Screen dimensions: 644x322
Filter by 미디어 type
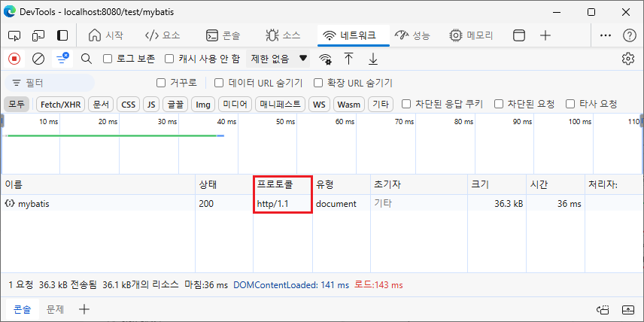click(x=235, y=105)
